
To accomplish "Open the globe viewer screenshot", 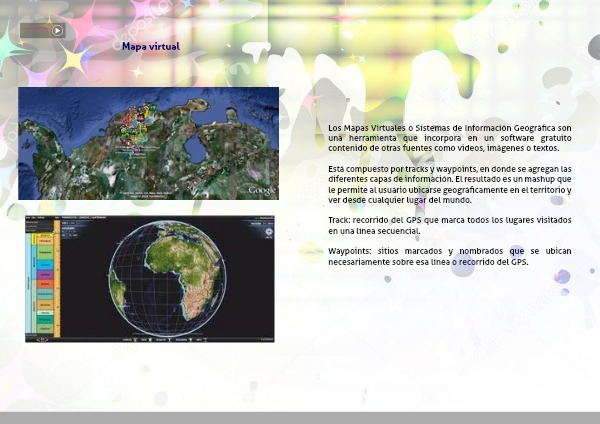I will point(150,278).
